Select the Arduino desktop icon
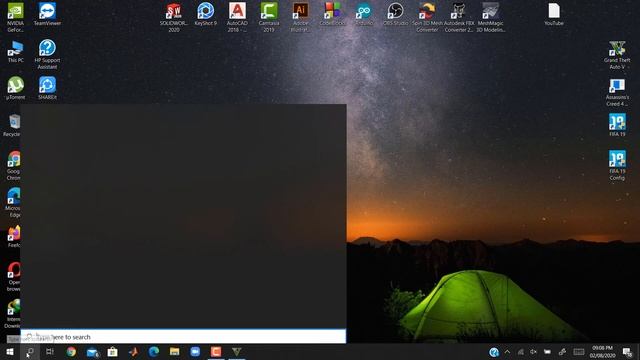The image size is (640, 360). point(364,14)
